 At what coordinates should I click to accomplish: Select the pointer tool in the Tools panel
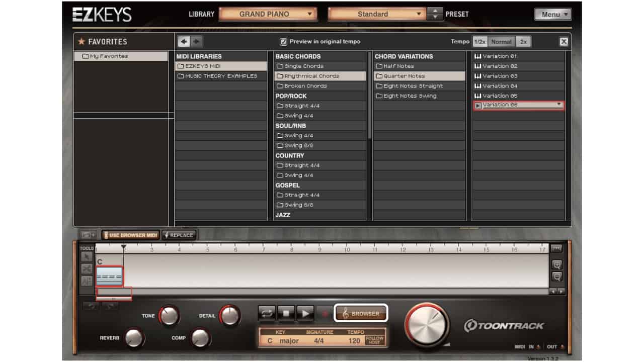86,256
